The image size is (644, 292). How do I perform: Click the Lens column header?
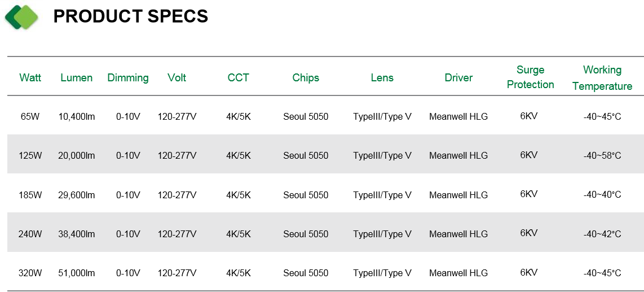(382, 78)
